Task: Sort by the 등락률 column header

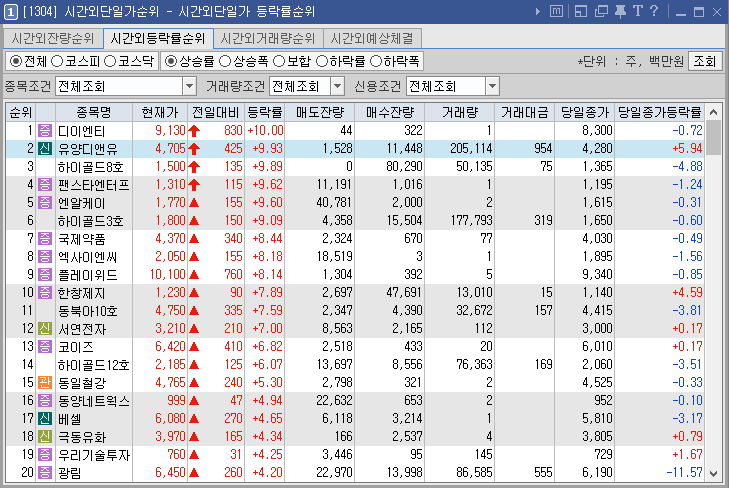Action: pos(265,112)
